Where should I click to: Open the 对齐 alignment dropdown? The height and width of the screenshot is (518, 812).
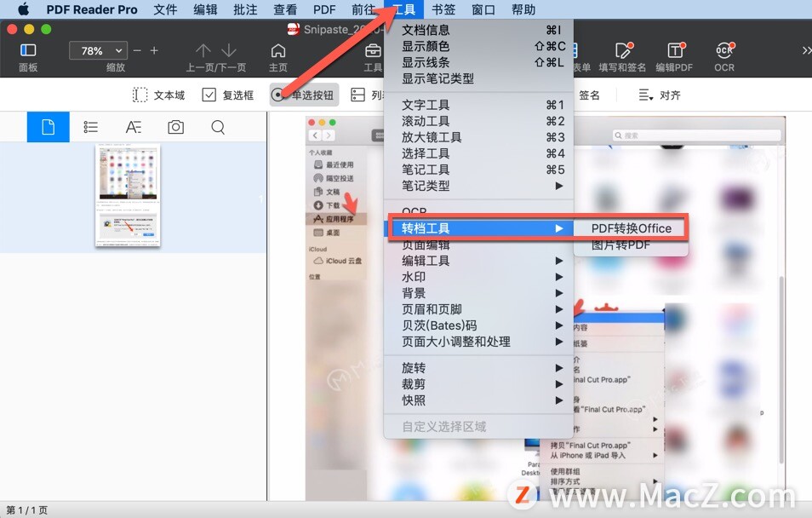point(660,95)
